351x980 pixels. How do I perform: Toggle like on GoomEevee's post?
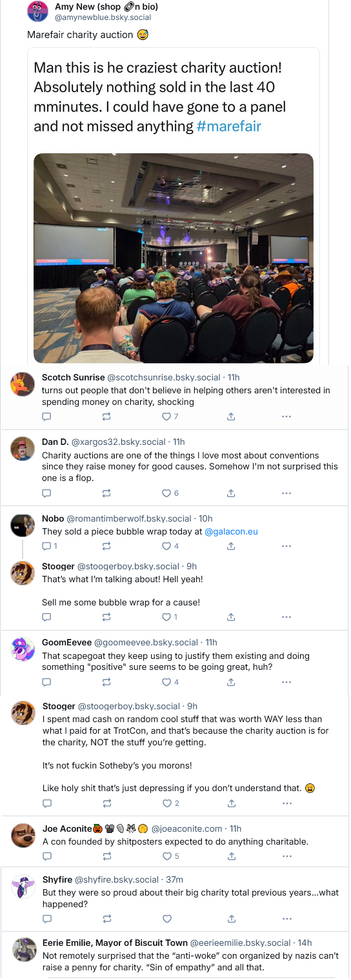(x=166, y=682)
